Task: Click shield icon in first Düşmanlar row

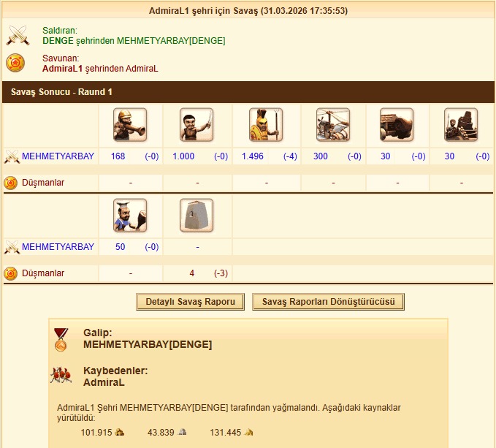Action: (x=10, y=183)
